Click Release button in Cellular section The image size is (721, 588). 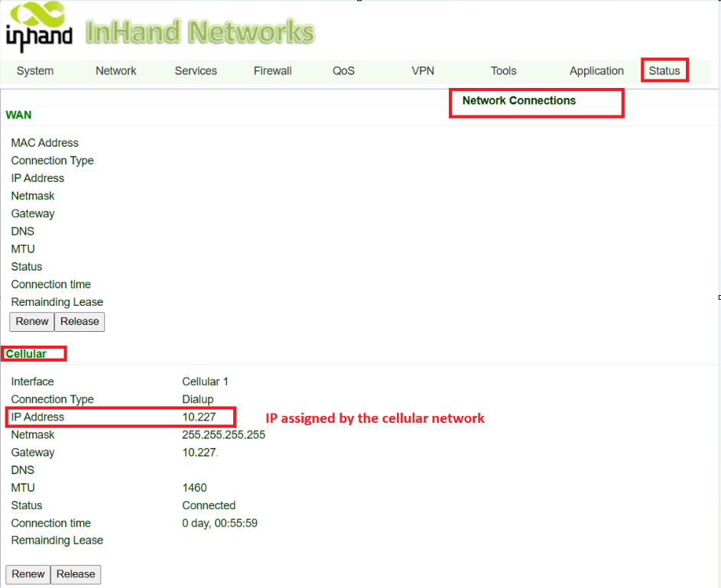pos(76,574)
